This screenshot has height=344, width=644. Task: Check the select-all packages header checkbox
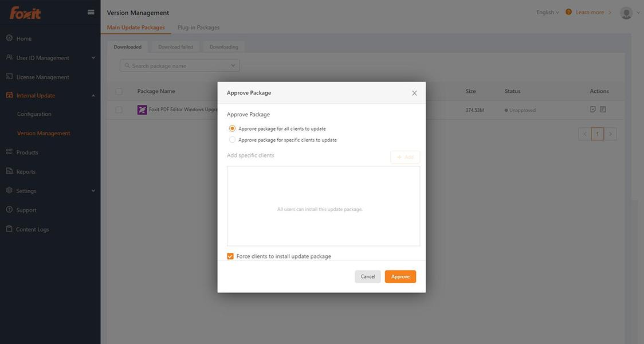119,91
